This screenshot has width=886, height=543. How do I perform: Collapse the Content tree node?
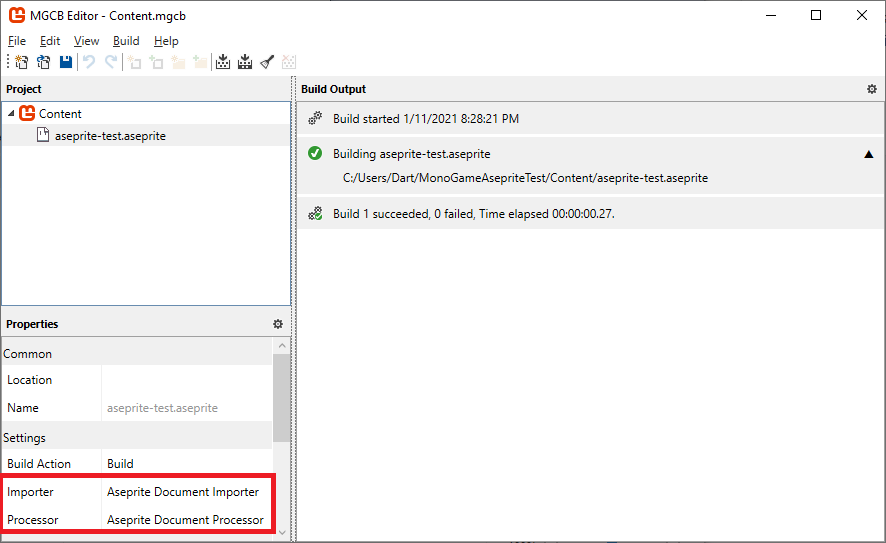point(11,114)
